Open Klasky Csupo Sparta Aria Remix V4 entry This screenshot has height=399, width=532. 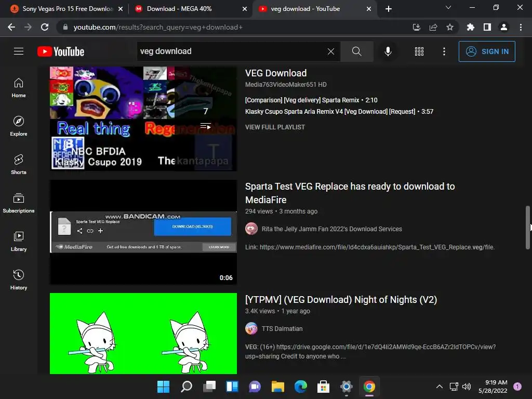pyautogui.click(x=339, y=111)
